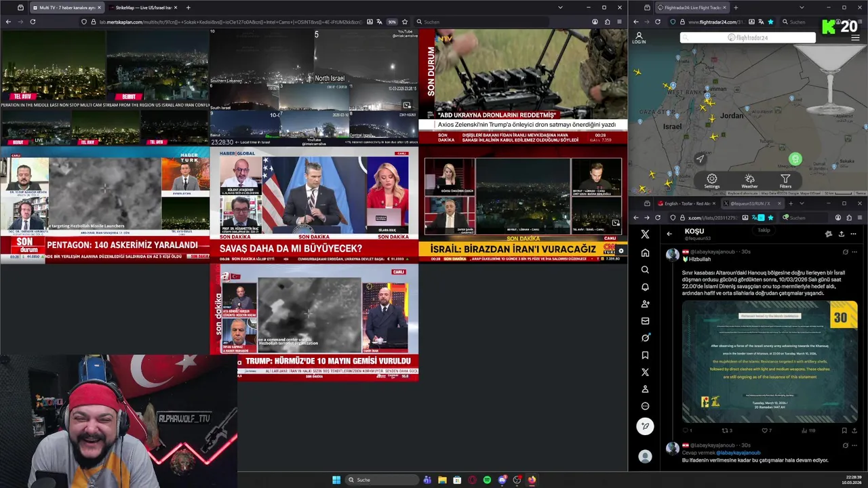Open X Messages envelope icon
Viewport: 868px width, 488px height.
[645, 321]
